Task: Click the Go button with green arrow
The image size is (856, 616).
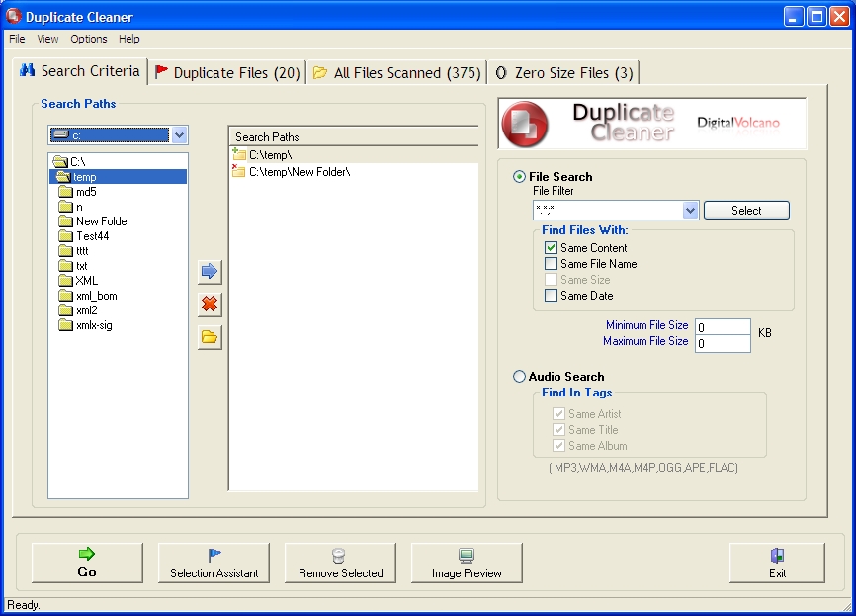Action: click(87, 563)
